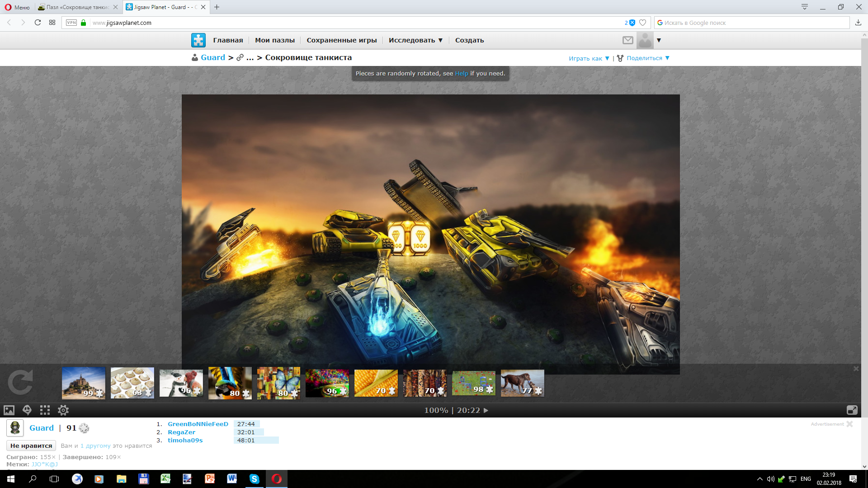Close the suggested puzzles strip

[856, 369]
